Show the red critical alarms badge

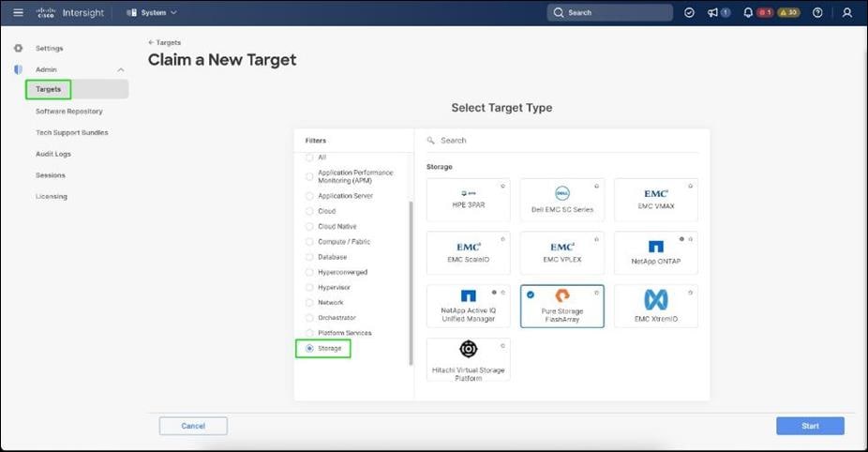765,12
